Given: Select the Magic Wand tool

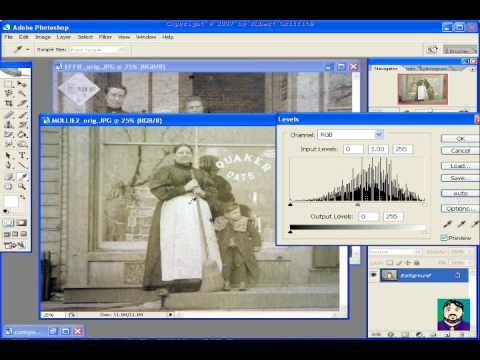Looking at the screenshot, I should pos(22,93).
